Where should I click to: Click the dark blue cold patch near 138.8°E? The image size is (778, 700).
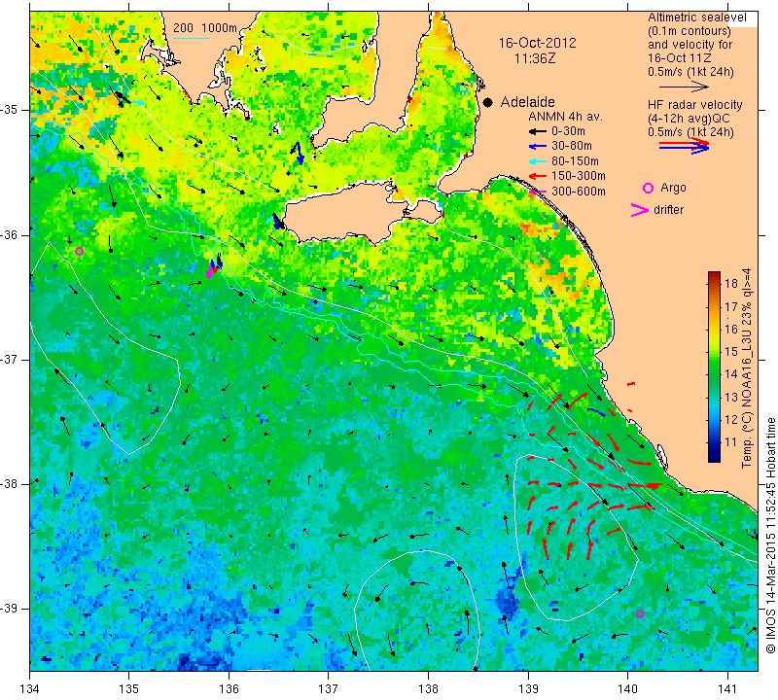508,602
